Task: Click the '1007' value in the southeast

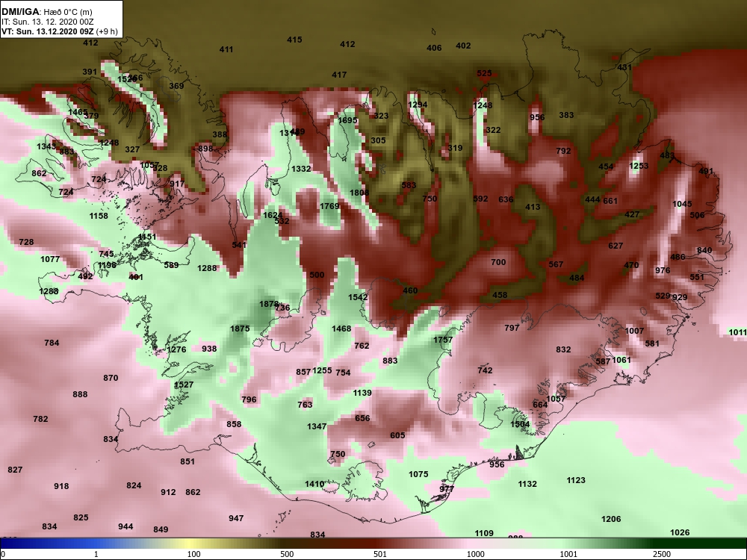Action: click(634, 331)
